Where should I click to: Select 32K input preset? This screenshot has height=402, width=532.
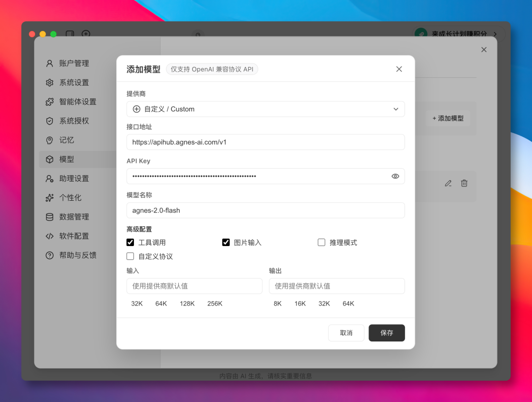137,304
